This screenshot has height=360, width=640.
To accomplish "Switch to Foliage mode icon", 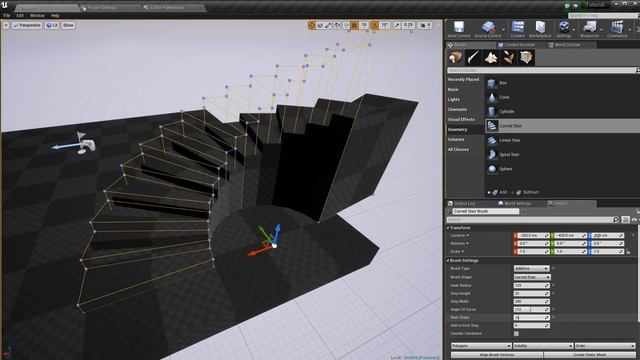I will click(x=509, y=58).
